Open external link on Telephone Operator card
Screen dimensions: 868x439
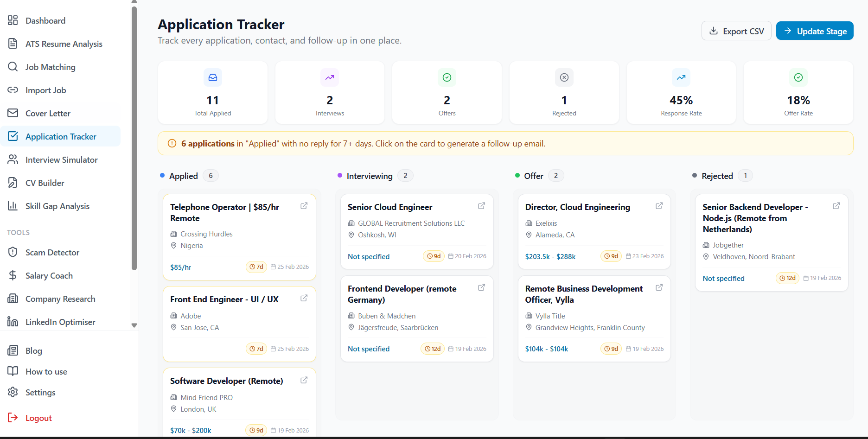(x=304, y=206)
